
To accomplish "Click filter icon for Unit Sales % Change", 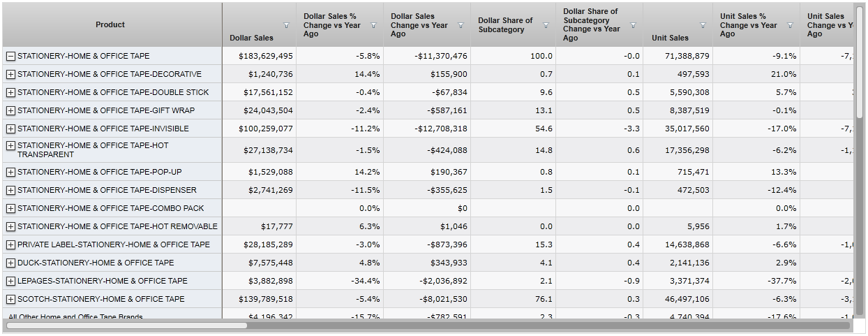I will 790,25.
